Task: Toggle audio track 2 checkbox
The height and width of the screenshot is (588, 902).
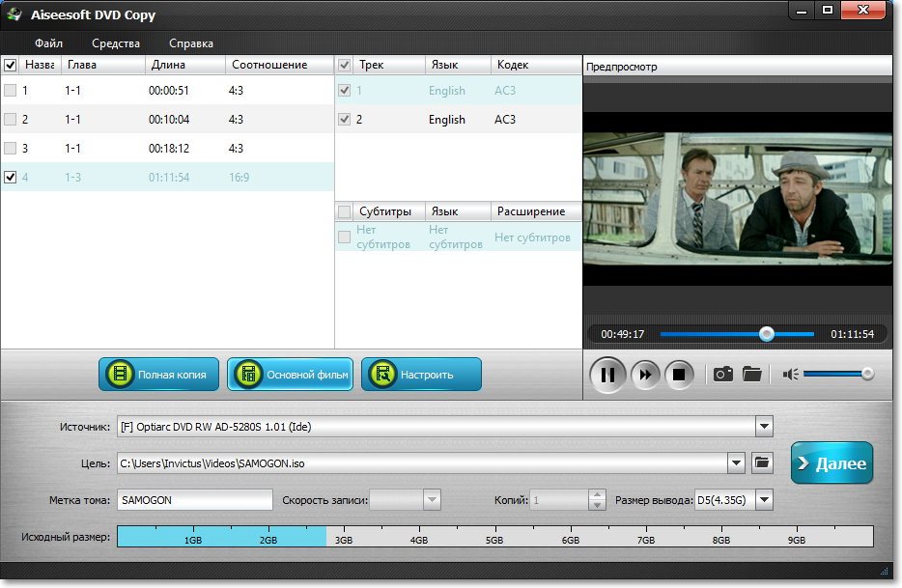Action: tap(345, 119)
